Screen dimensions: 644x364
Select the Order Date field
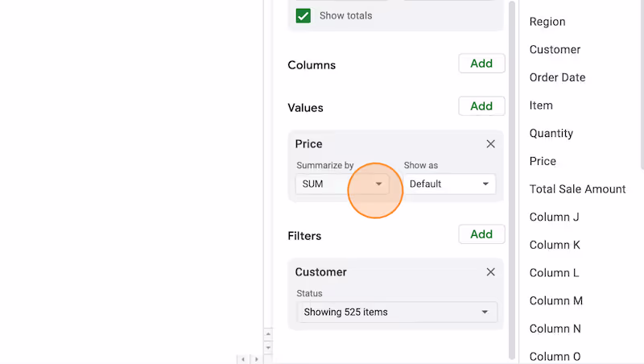click(557, 77)
